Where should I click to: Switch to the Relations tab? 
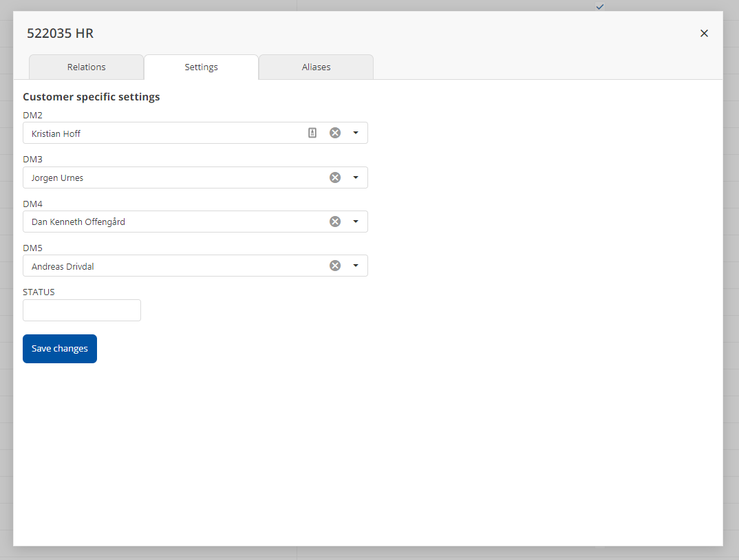(x=87, y=67)
